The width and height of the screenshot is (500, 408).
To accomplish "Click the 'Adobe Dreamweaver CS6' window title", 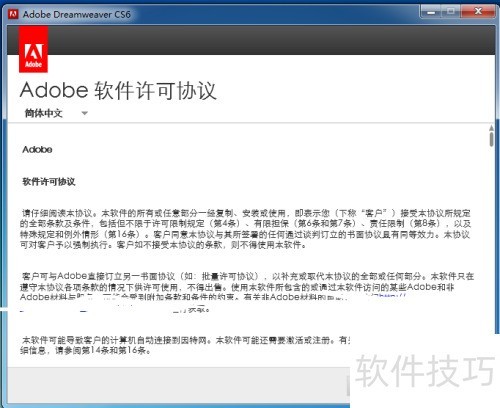I will pyautogui.click(x=77, y=14).
